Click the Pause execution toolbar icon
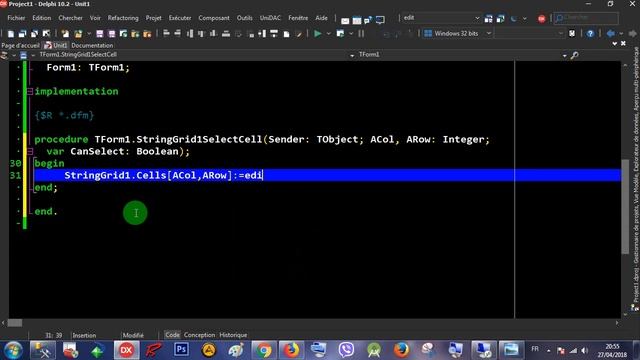Image resolution: width=640 pixels, height=360 pixels. pos(361,33)
